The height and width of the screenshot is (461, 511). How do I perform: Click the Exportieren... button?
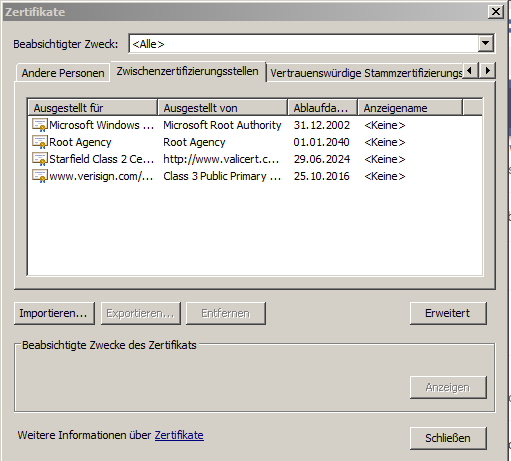[141, 313]
